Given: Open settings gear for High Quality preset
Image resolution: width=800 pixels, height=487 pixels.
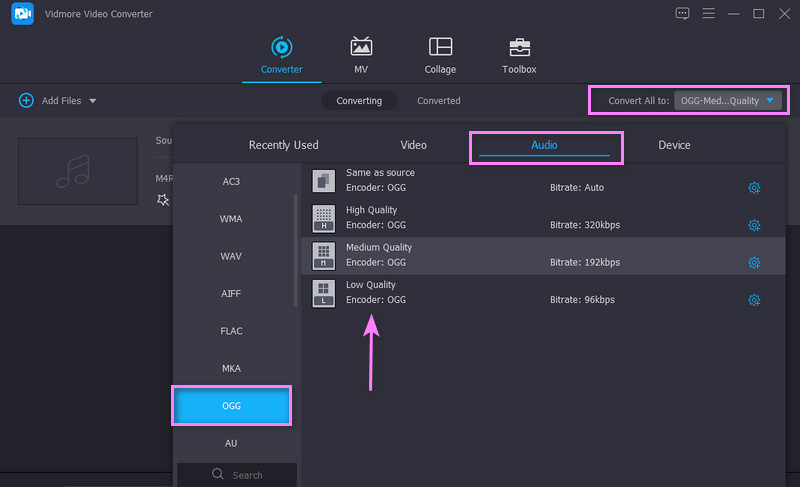Looking at the screenshot, I should (x=754, y=225).
